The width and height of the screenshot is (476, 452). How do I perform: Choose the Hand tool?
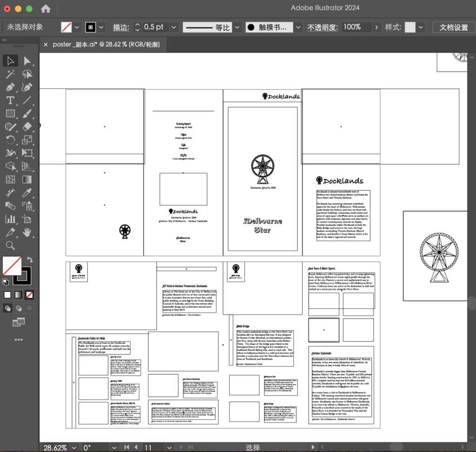point(27,232)
